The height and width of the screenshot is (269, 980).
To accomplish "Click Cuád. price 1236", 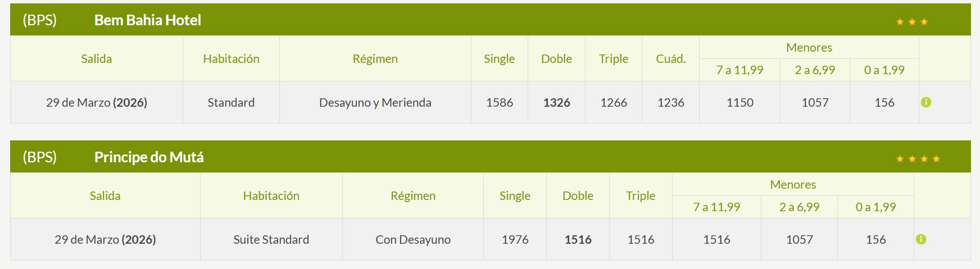I will pyautogui.click(x=670, y=102).
